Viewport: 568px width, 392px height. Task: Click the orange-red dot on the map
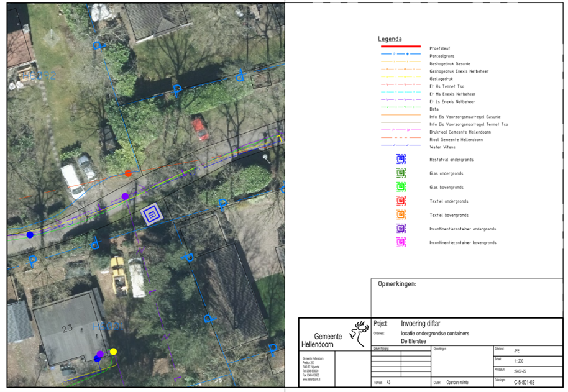pyautogui.click(x=128, y=173)
